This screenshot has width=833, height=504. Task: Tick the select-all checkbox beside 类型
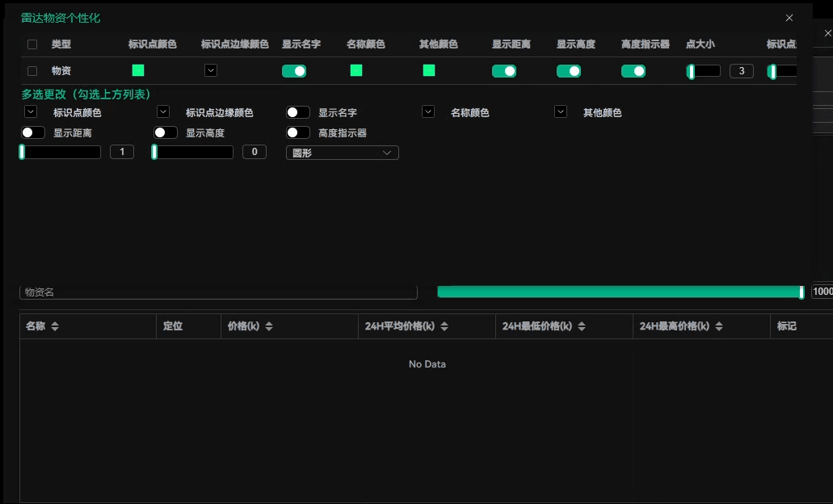[x=32, y=44]
